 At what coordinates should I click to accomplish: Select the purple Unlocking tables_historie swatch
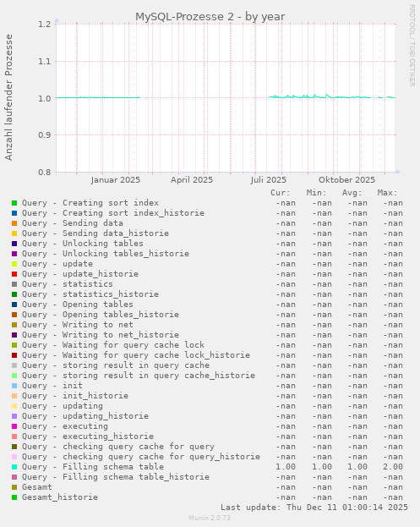(x=14, y=254)
